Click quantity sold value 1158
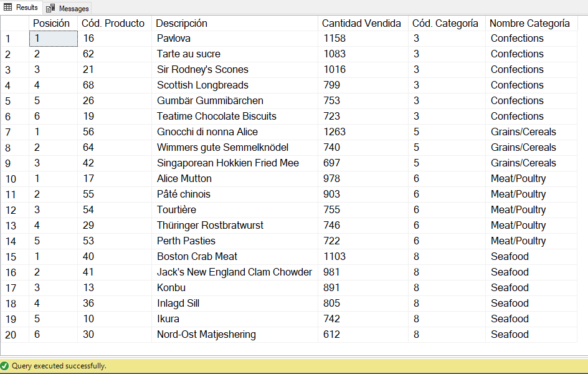Viewport: 588px width, 374px height. [363, 38]
